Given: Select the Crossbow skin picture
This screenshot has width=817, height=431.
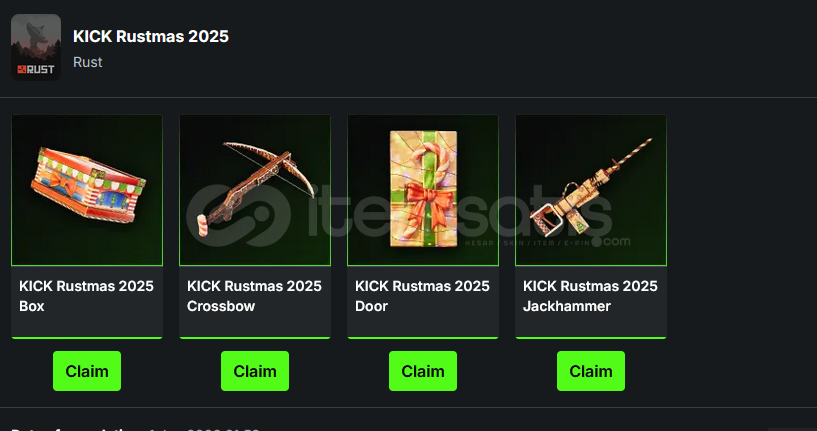Looking at the screenshot, I should (255, 190).
